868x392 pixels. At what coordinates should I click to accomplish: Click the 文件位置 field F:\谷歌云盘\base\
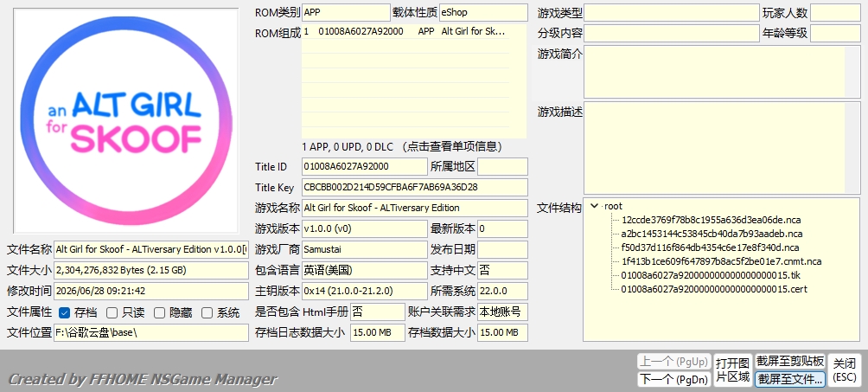151,332
